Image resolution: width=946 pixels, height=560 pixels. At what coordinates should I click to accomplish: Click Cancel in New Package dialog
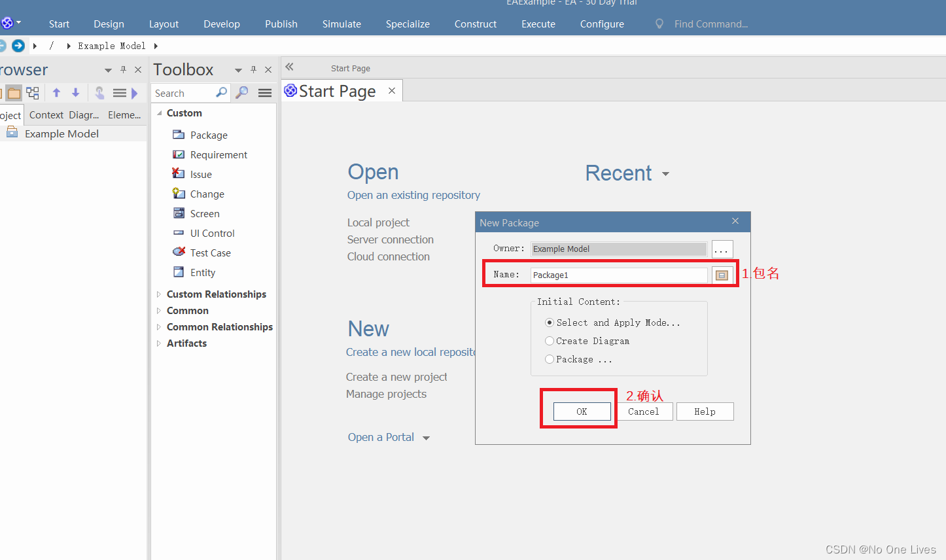(644, 411)
